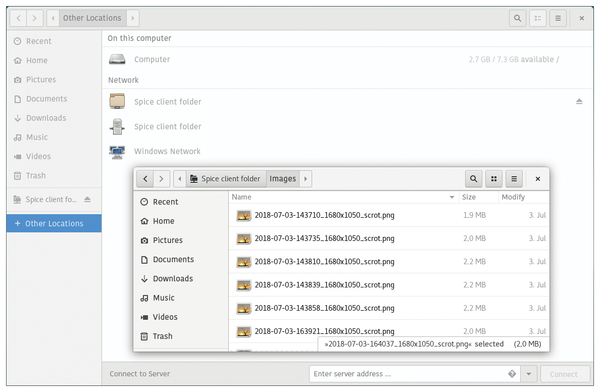
Task: Go back in the Images window
Action: coord(145,179)
